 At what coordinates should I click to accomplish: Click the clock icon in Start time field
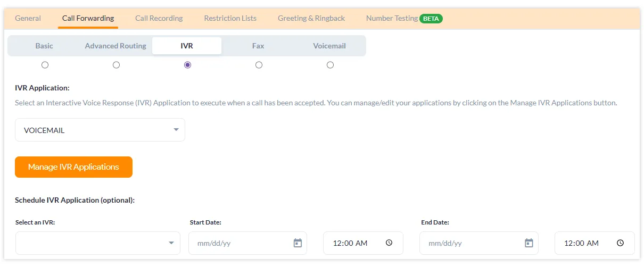click(x=389, y=243)
